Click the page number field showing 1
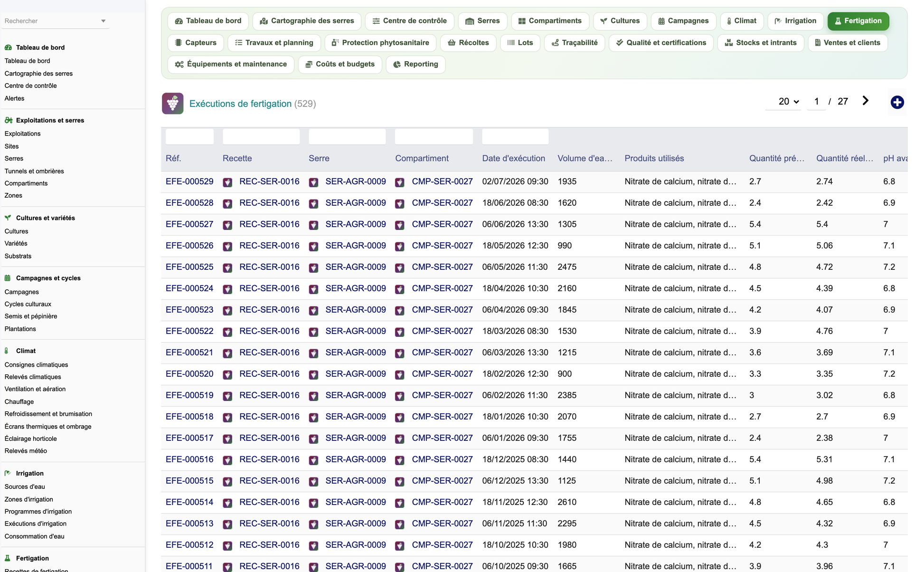Image resolution: width=924 pixels, height=572 pixels. click(816, 102)
